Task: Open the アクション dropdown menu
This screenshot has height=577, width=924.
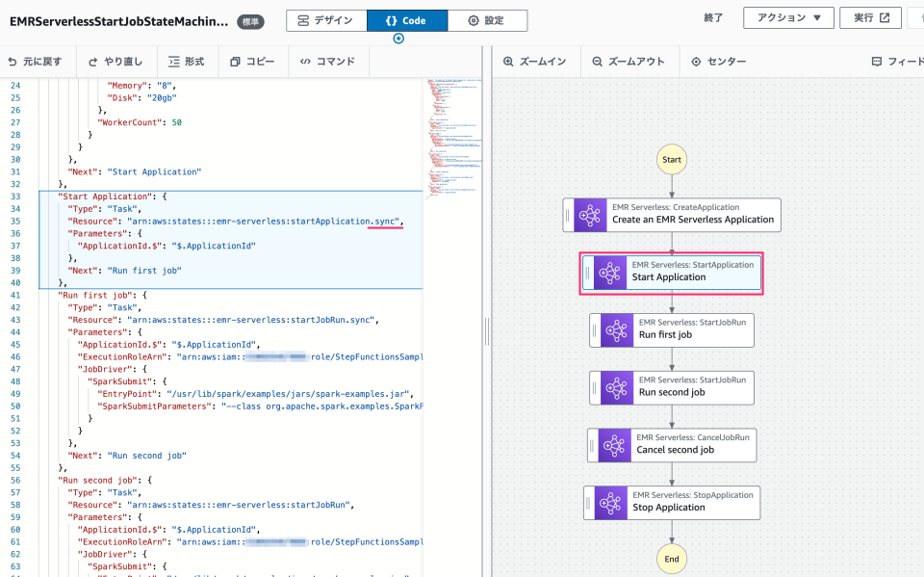Action: click(x=787, y=16)
